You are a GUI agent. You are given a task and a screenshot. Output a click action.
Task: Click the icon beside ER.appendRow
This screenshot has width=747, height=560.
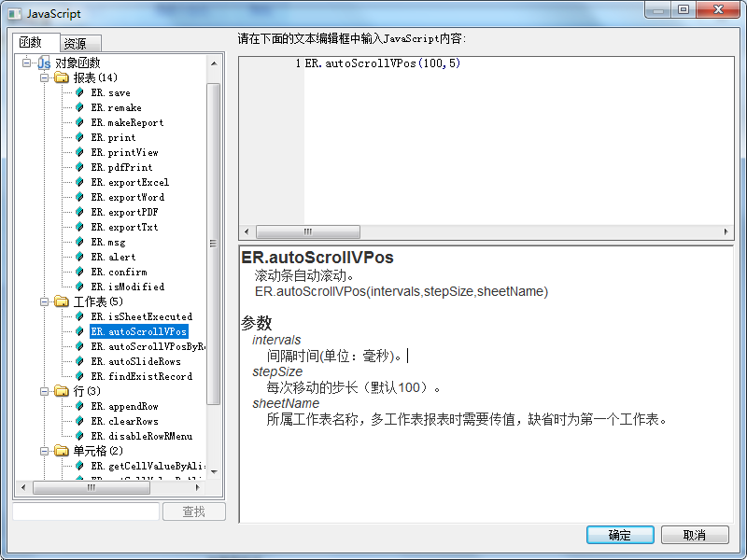(x=79, y=406)
